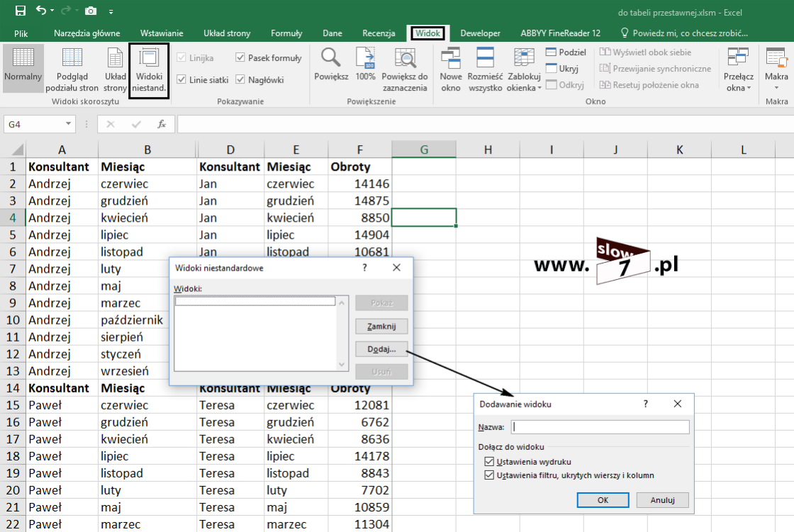Click the Redo icon
794x532 pixels.
pos(65,11)
